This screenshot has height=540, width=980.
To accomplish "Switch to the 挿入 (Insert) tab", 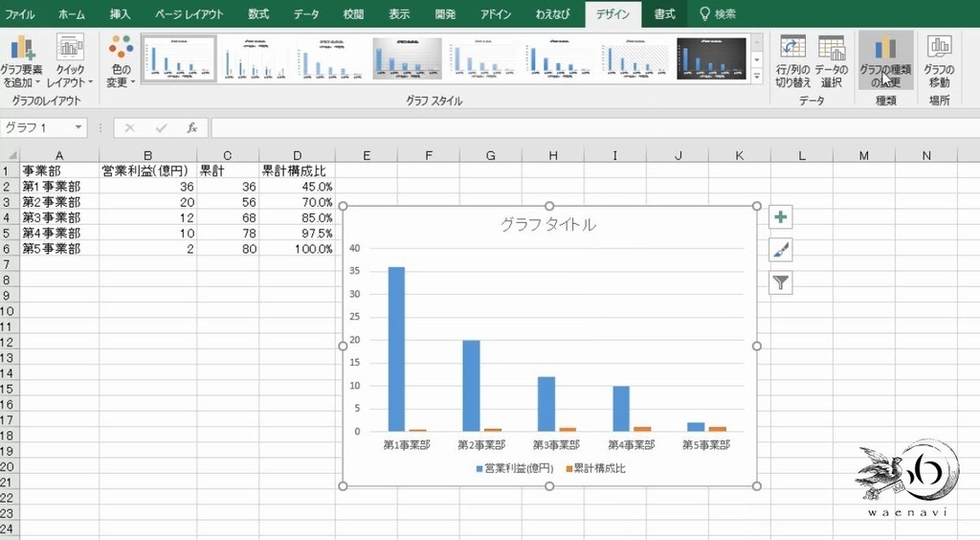I will pyautogui.click(x=120, y=13).
